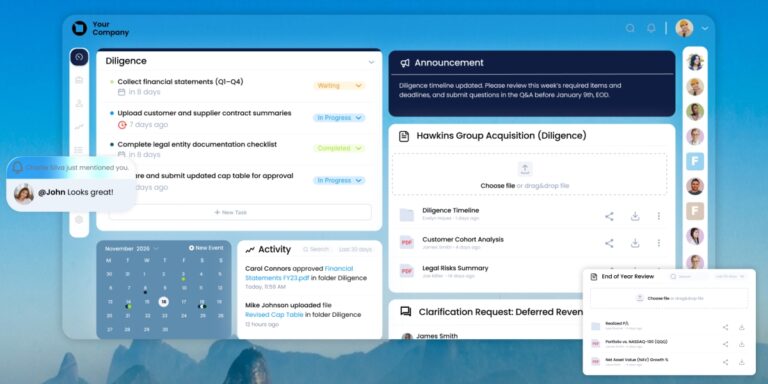
Task: Click the Search field in Activity panel
Action: (316, 249)
